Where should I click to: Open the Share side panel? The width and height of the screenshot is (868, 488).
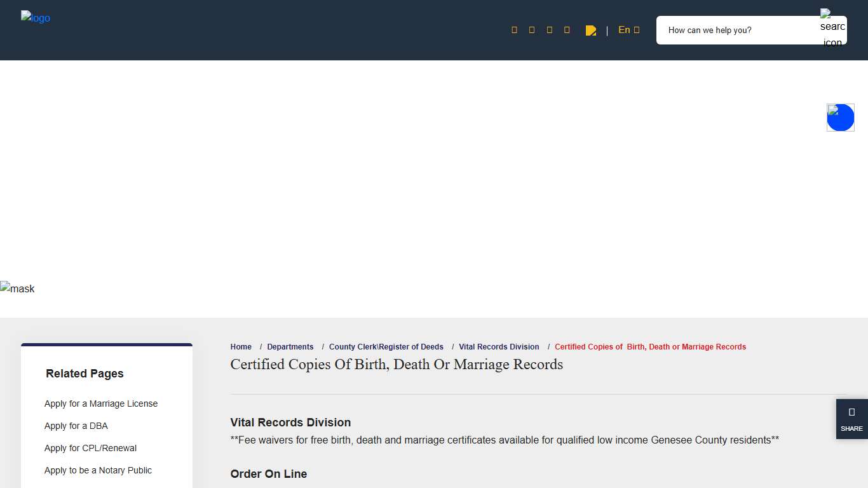[x=851, y=419]
